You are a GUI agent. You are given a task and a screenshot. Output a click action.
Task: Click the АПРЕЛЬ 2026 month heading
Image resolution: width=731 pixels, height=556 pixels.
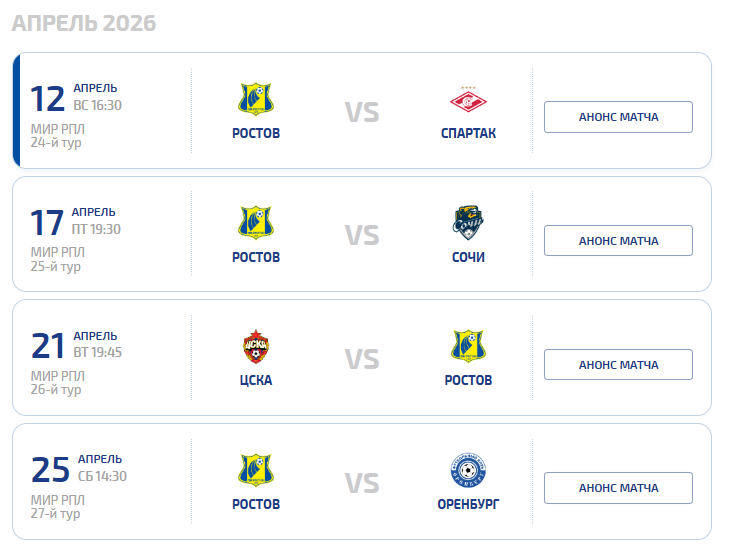(x=84, y=23)
